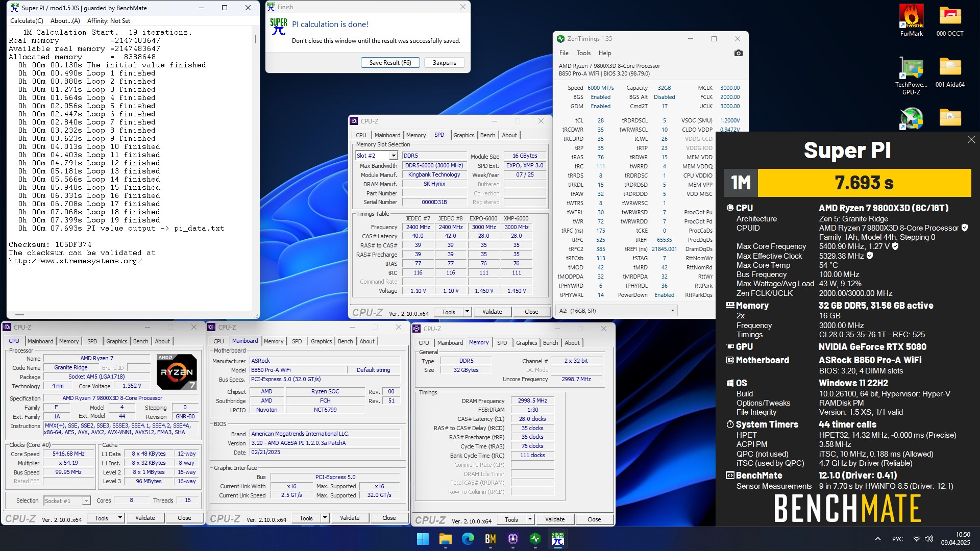Image resolution: width=980 pixels, height=551 pixels.
Task: Open Tools dropdown arrow in CPU tab window
Action: pos(120,518)
